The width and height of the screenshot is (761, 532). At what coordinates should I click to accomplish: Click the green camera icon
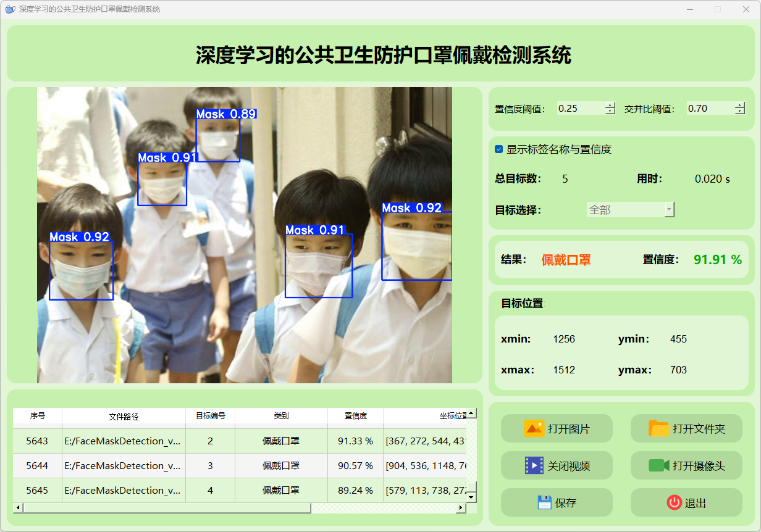(659, 465)
